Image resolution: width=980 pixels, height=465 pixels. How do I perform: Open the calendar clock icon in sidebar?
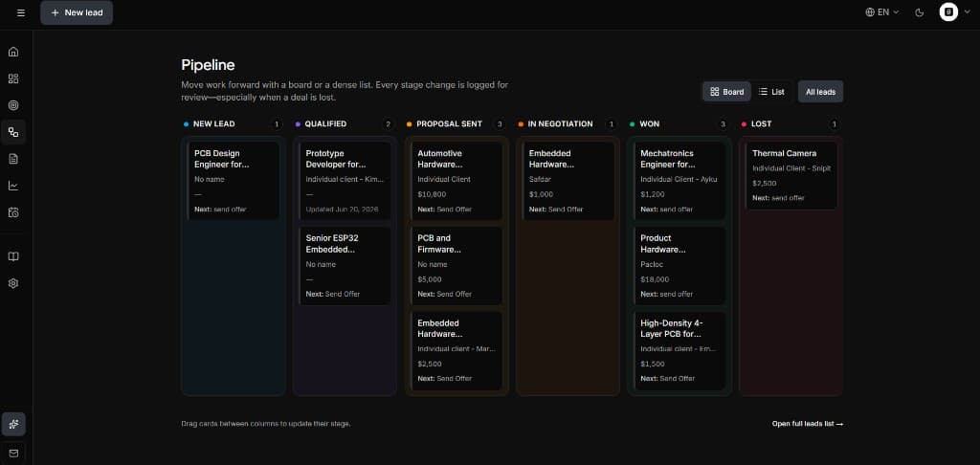pos(13,212)
